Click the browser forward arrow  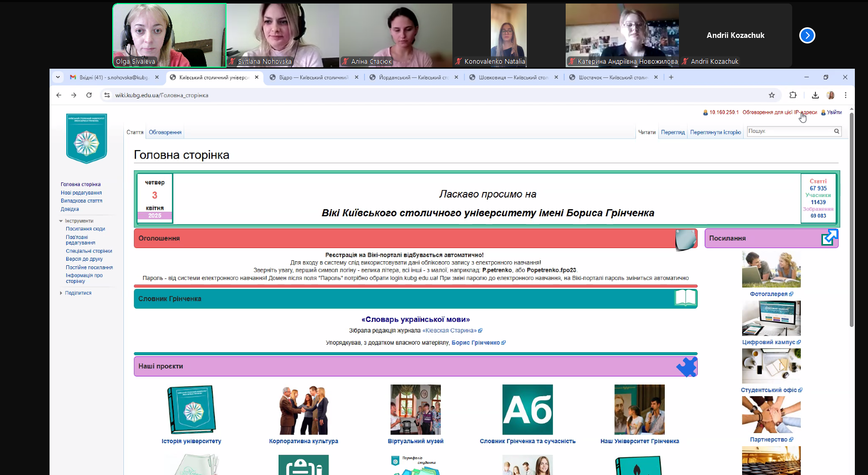(x=74, y=95)
